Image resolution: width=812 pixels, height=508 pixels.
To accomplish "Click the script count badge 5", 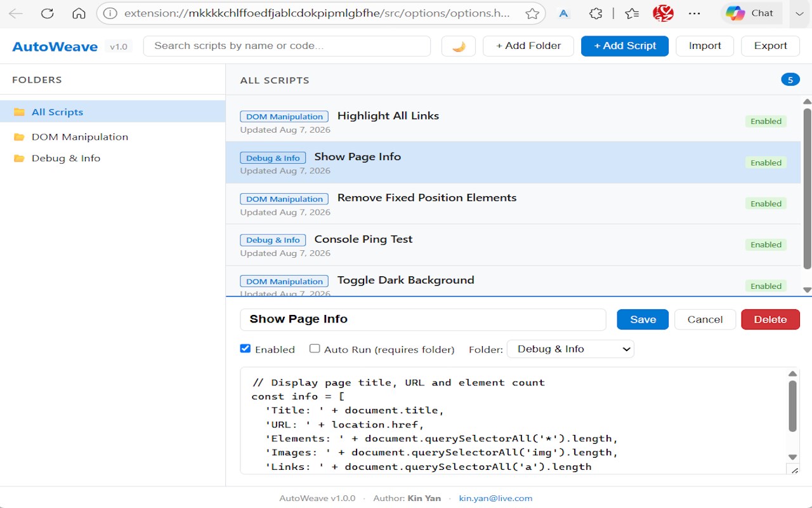I will pos(790,79).
